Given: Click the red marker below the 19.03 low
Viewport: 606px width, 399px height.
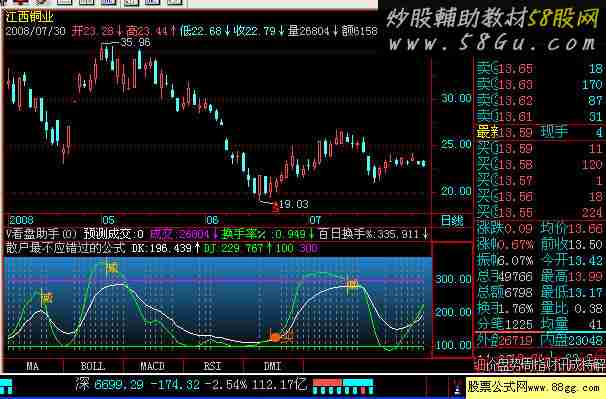Looking at the screenshot, I should [x=275, y=208].
